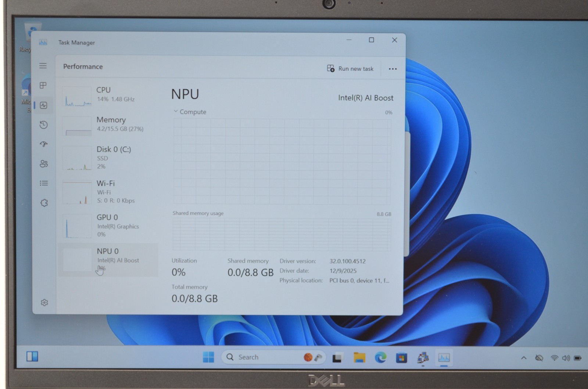Open Task Manager Settings gear
588x389 pixels.
click(x=44, y=302)
